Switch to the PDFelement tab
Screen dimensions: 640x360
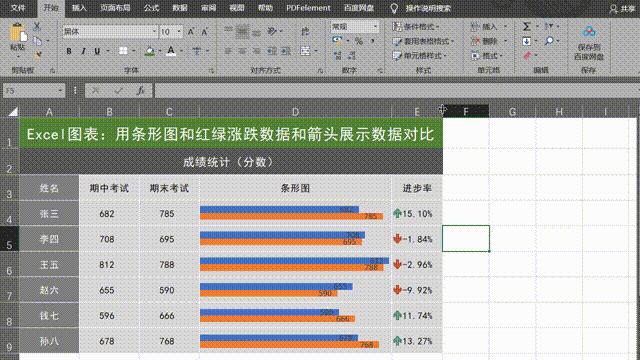coord(308,8)
